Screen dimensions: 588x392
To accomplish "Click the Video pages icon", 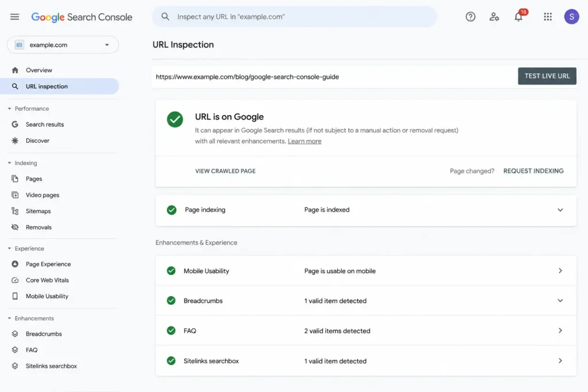I will click(15, 195).
